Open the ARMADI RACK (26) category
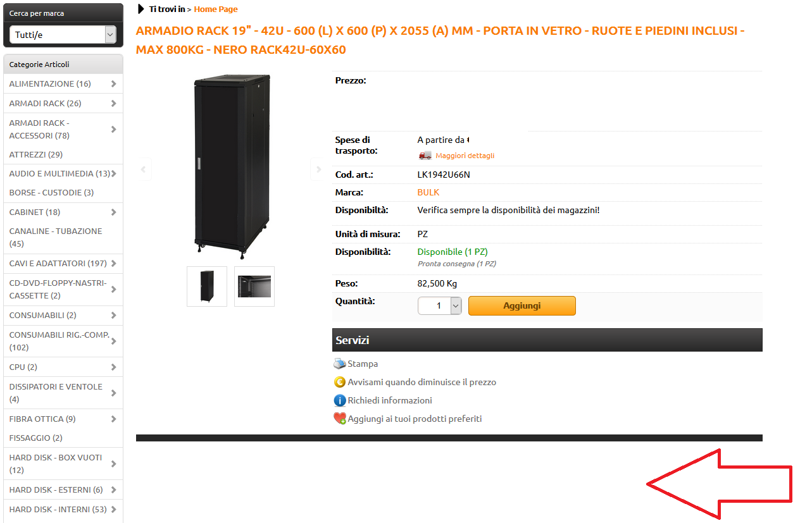812x523 pixels. [x=45, y=103]
